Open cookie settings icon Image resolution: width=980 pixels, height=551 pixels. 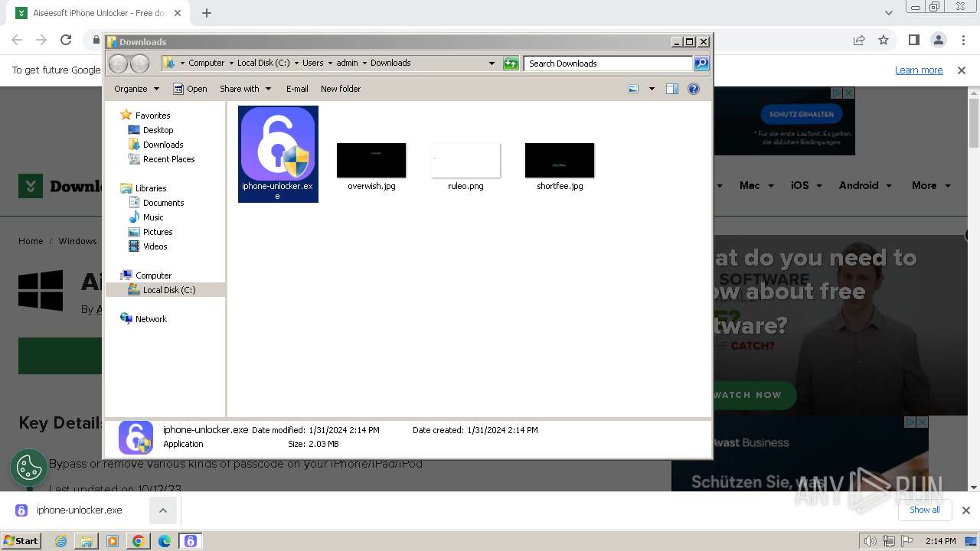coord(29,468)
